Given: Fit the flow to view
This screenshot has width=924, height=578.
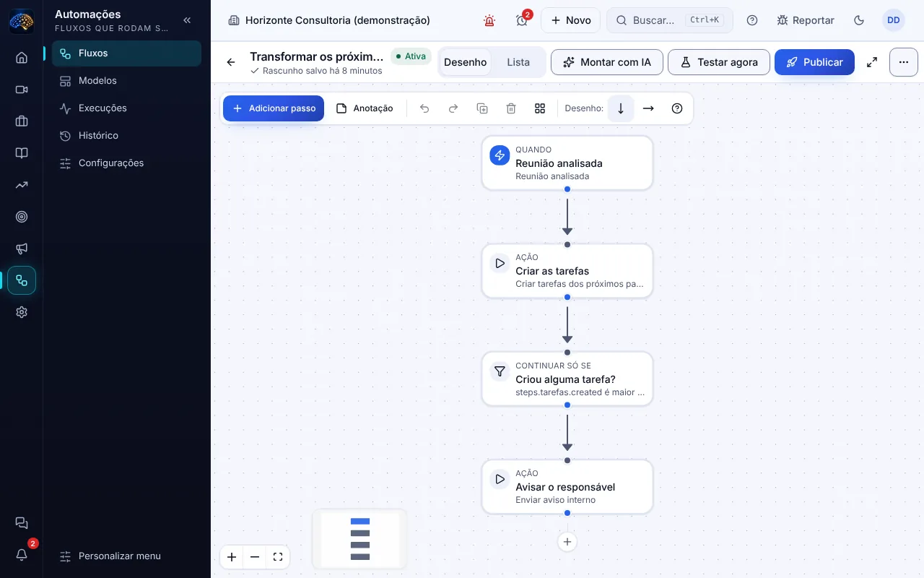Looking at the screenshot, I should pyautogui.click(x=278, y=557).
